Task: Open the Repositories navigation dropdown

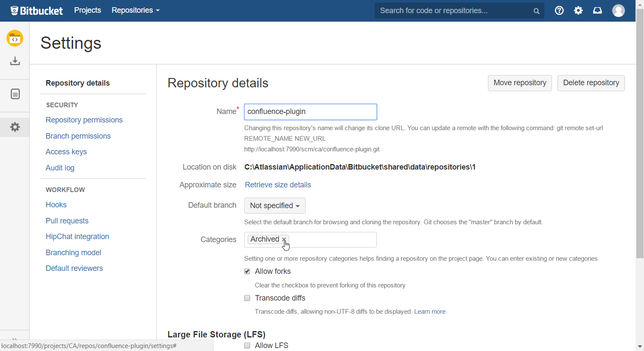Action: pos(135,10)
